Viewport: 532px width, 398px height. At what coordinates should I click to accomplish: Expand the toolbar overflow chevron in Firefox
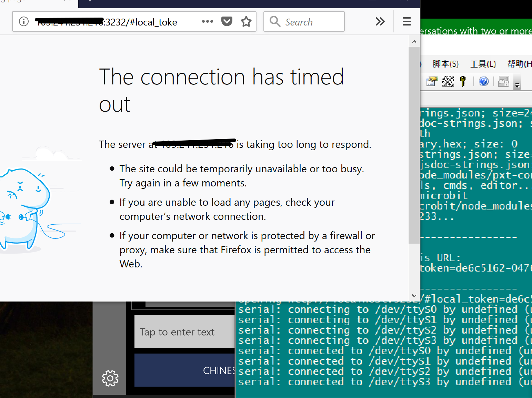380,21
